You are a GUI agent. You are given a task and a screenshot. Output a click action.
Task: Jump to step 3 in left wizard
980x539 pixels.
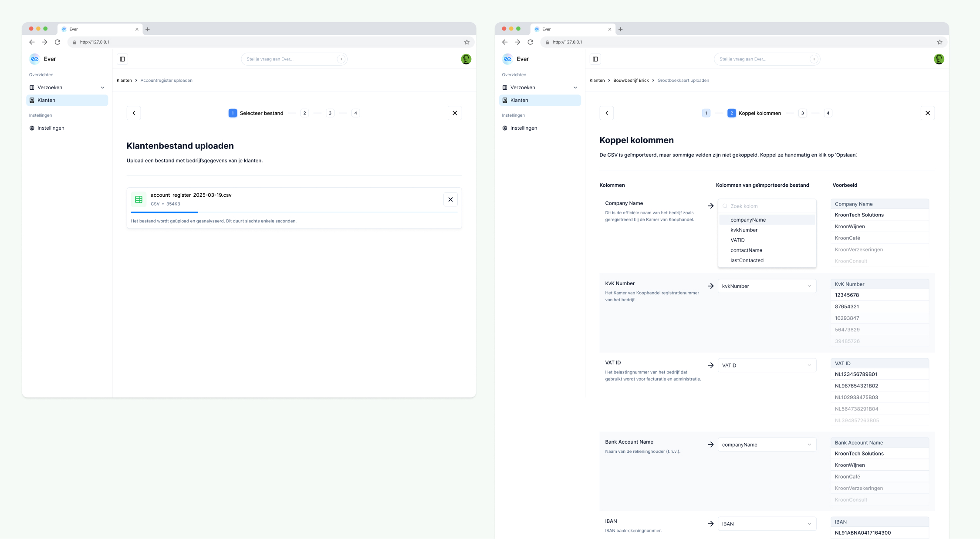click(x=330, y=113)
